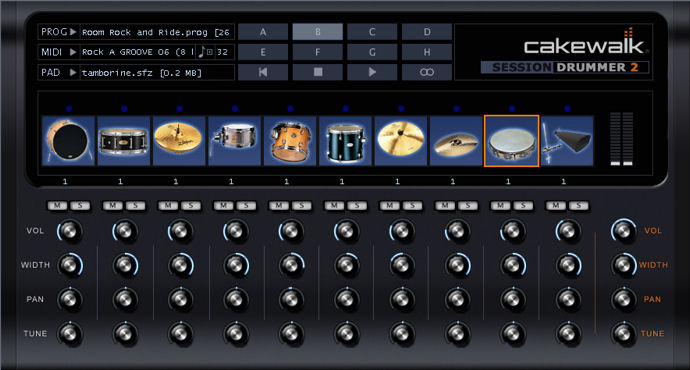Select the silver rack tom pad
Image resolution: width=690 pixels, height=370 pixels.
(x=235, y=141)
